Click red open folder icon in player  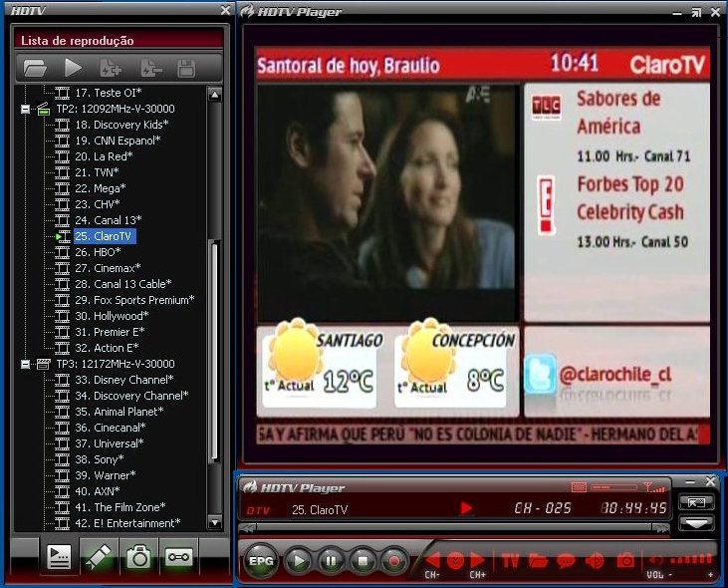(538, 561)
